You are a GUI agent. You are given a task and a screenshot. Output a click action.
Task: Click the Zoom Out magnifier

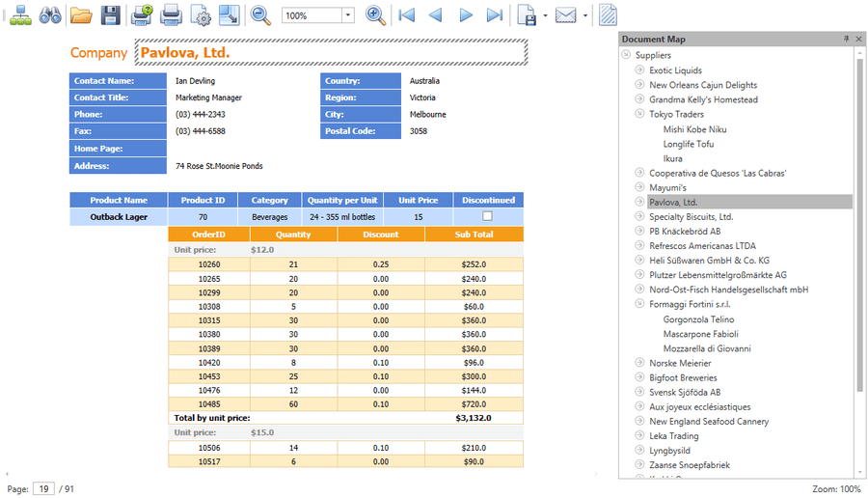click(260, 14)
